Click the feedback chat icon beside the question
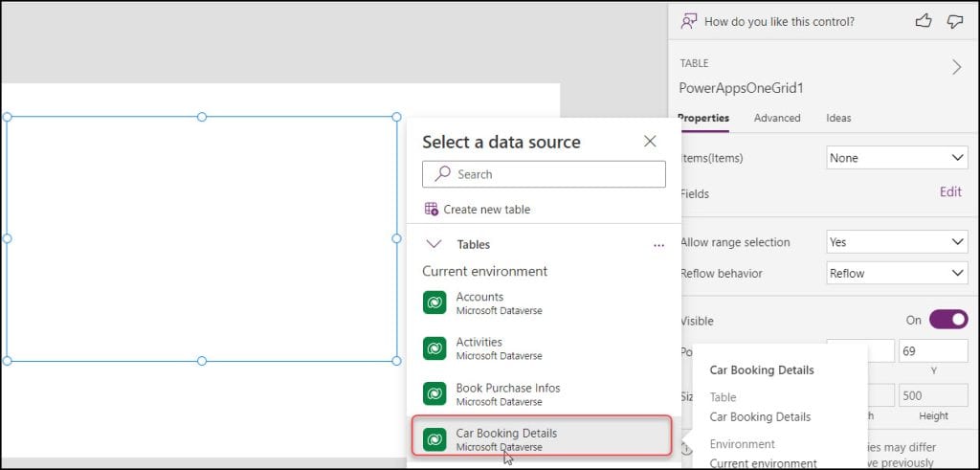This screenshot has height=470, width=980. [x=688, y=22]
